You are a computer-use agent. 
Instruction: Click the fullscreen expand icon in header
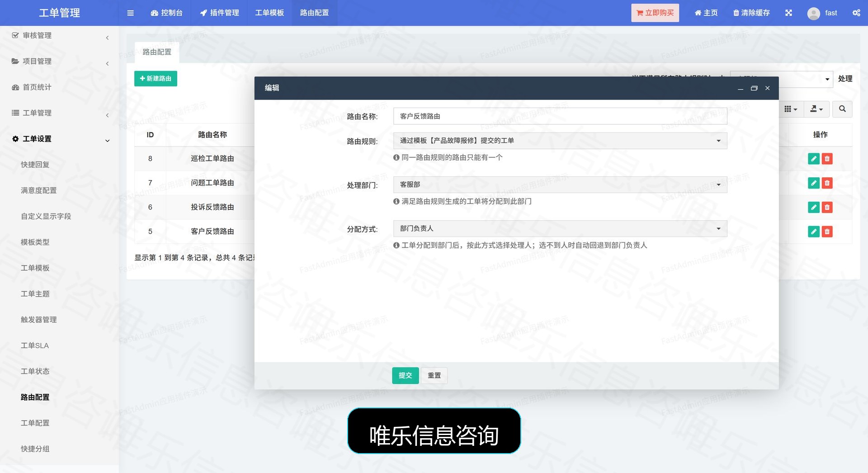788,13
